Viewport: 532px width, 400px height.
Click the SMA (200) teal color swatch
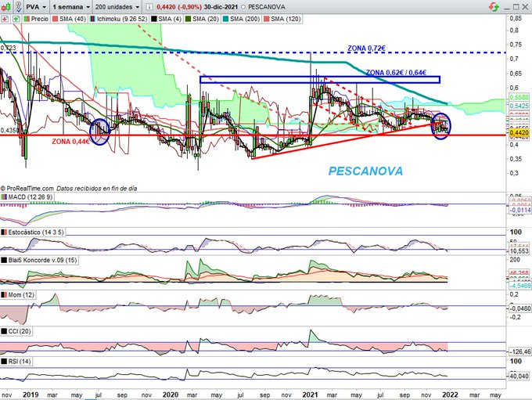tap(225, 19)
